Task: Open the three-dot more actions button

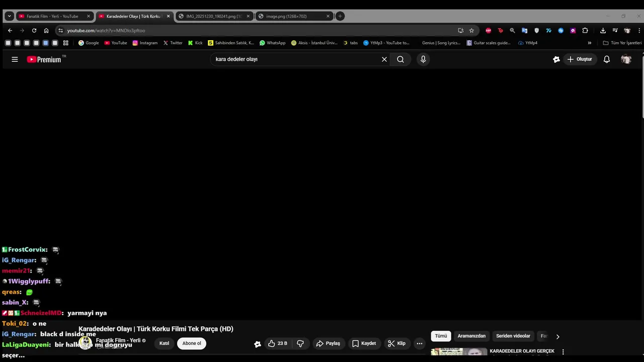Action: (x=420, y=343)
